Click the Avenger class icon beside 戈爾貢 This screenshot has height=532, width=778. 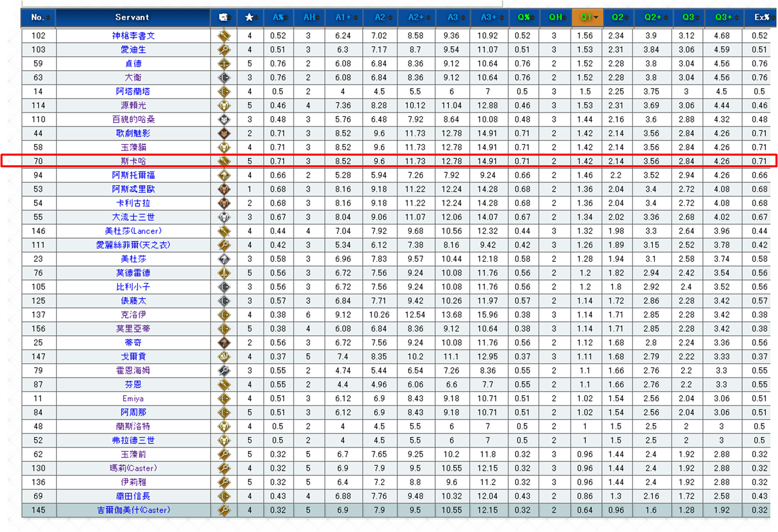pos(224,357)
